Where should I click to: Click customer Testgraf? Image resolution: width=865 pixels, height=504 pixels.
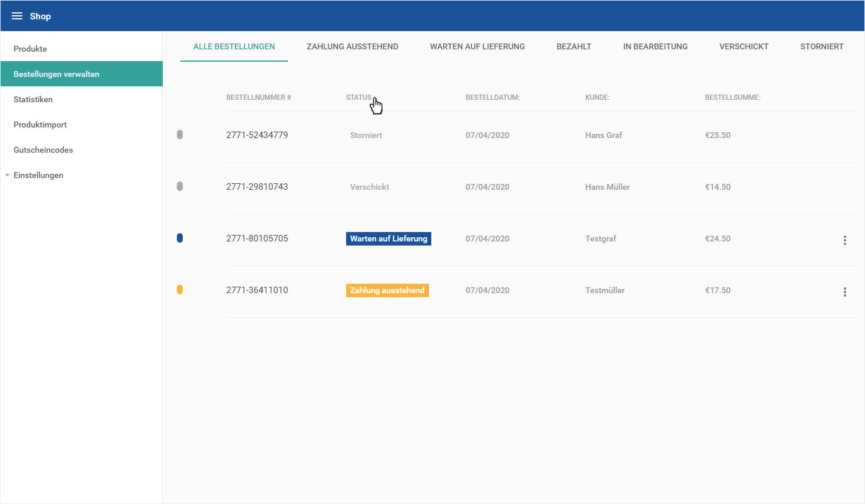[x=601, y=238]
